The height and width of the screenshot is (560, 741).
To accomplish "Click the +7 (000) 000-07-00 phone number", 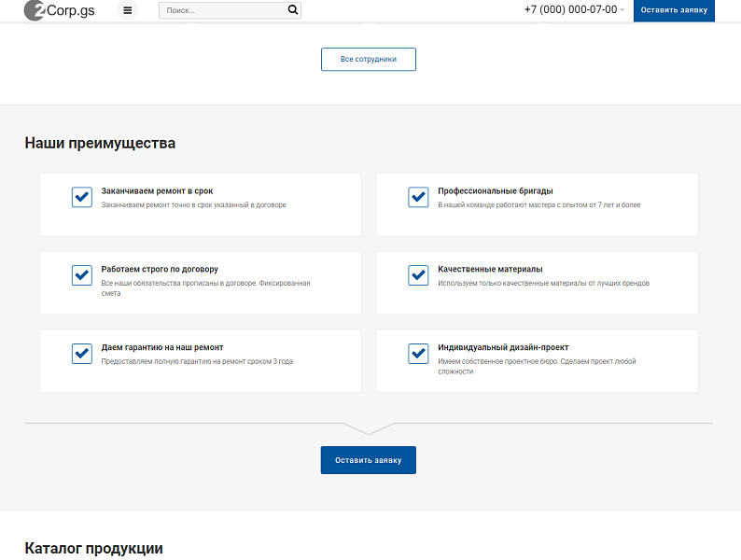I will pyautogui.click(x=570, y=9).
